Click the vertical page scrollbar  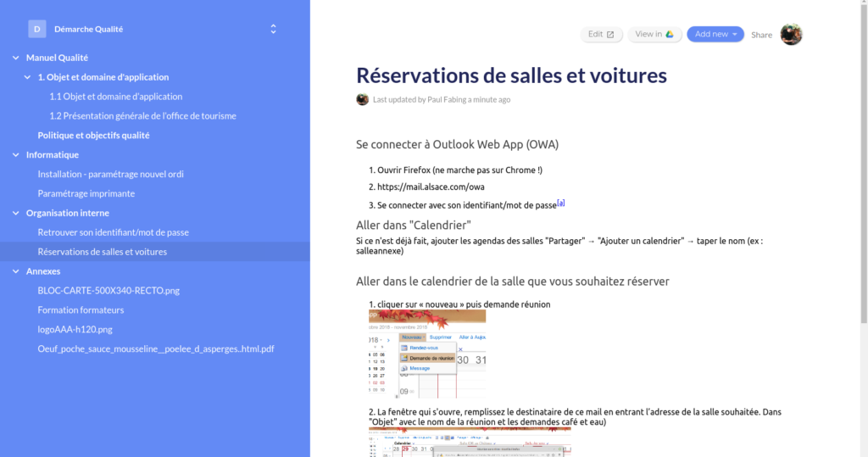(864, 162)
